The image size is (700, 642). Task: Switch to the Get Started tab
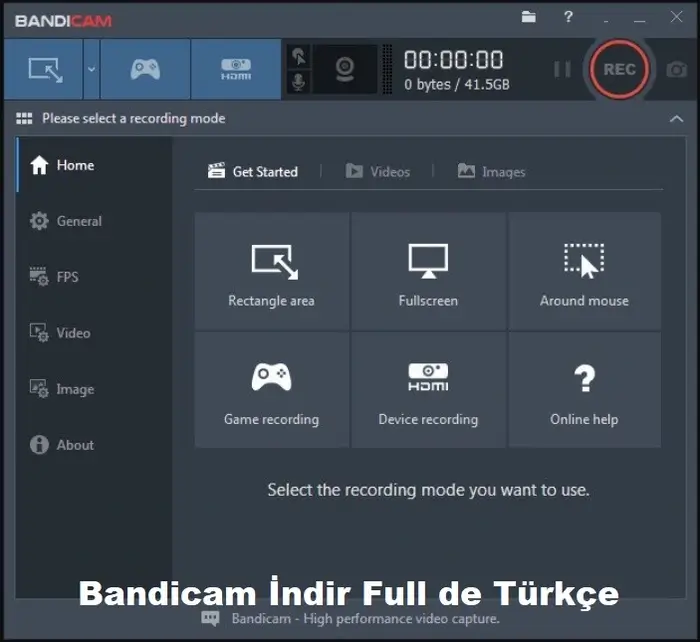253,171
